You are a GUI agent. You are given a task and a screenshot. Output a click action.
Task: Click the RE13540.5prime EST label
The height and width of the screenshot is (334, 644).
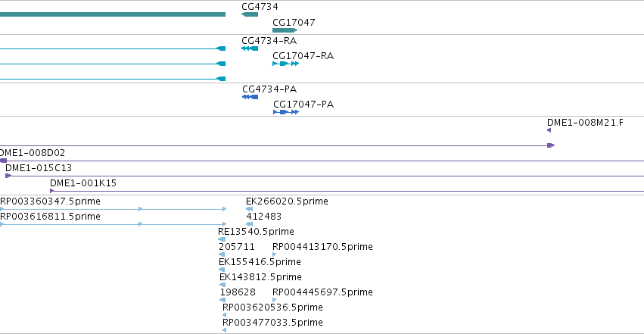point(256,232)
